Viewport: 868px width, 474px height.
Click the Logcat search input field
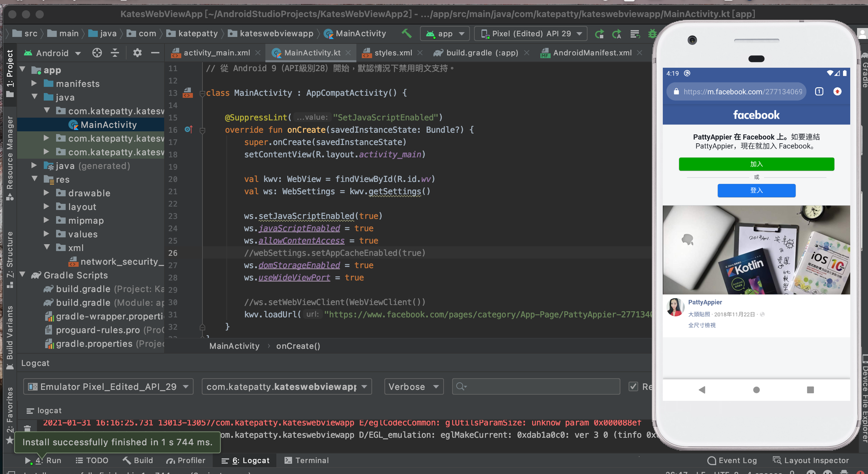coord(540,386)
